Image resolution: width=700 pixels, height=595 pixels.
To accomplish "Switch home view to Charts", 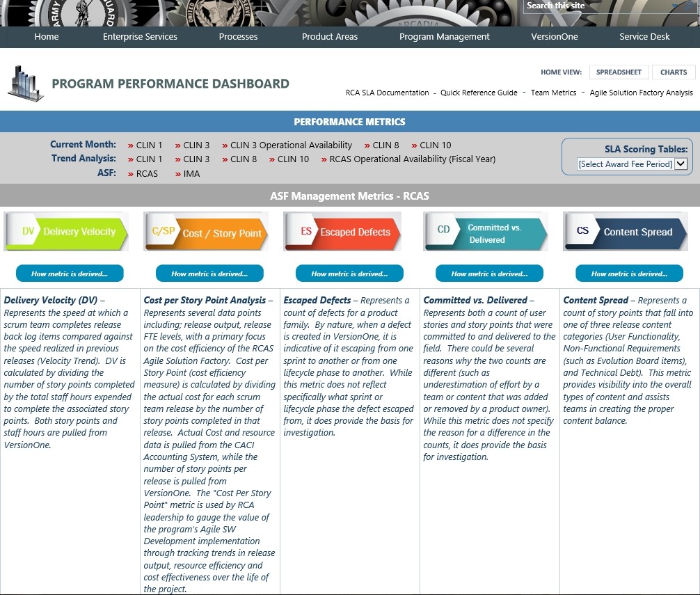I will 674,72.
